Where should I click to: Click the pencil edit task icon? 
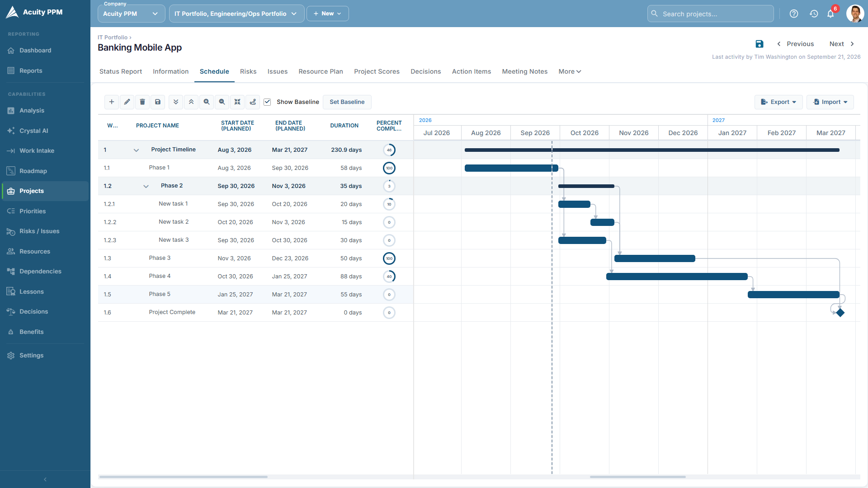(x=127, y=102)
